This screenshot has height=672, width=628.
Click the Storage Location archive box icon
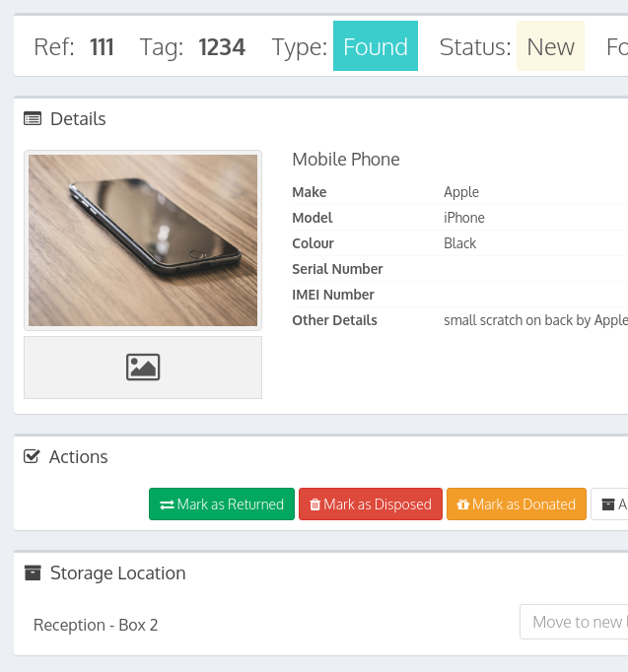(33, 572)
